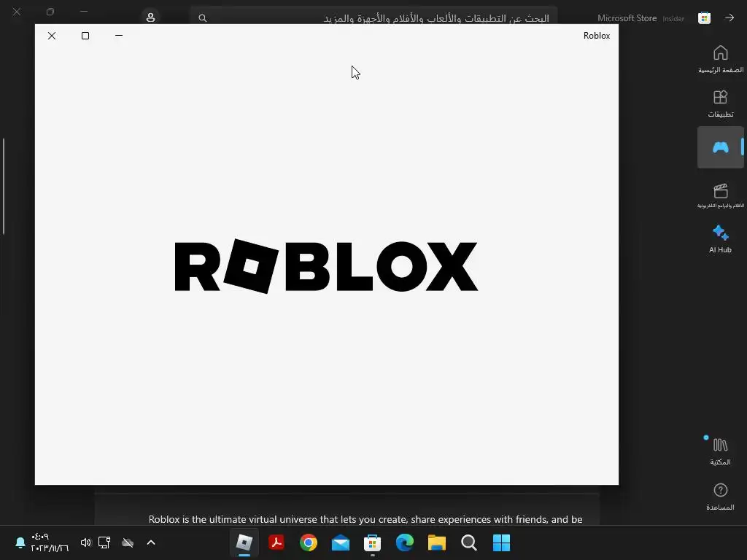Image resolution: width=747 pixels, height=560 pixels.
Task: Open the volume speaker tray icon
Action: tap(86, 542)
